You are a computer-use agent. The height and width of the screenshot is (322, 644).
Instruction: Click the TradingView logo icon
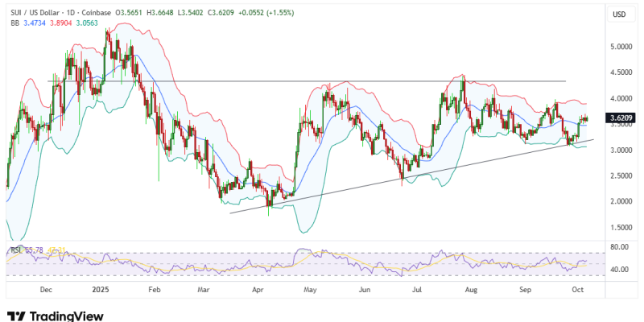[15, 316]
